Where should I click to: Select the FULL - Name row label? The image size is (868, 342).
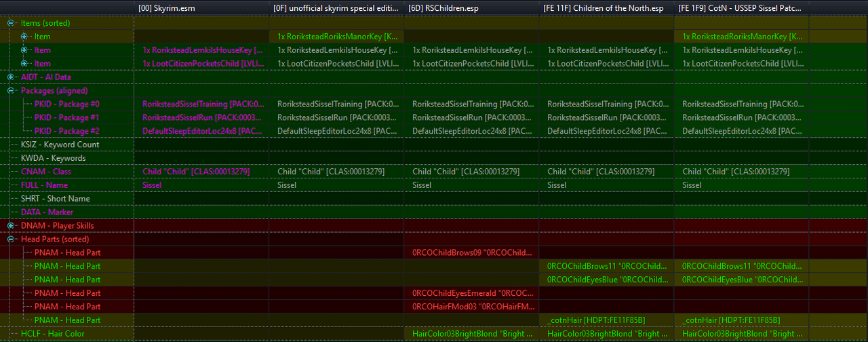tap(44, 185)
